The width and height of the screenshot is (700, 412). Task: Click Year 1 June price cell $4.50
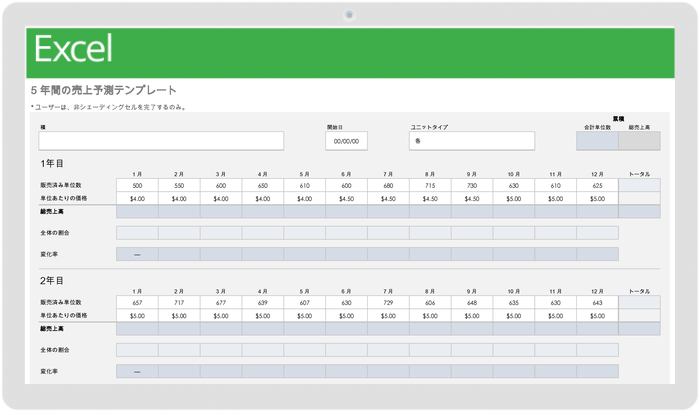[x=346, y=199]
